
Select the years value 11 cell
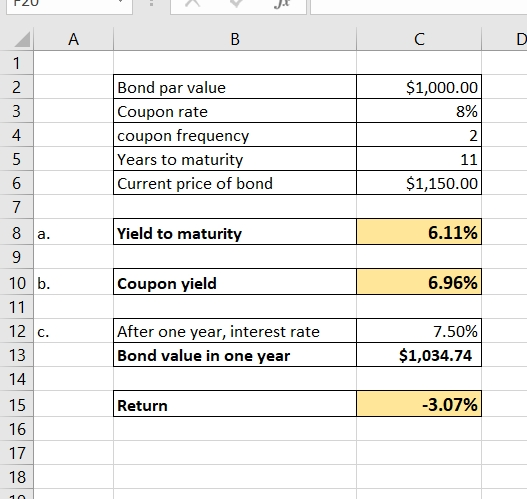coord(419,159)
